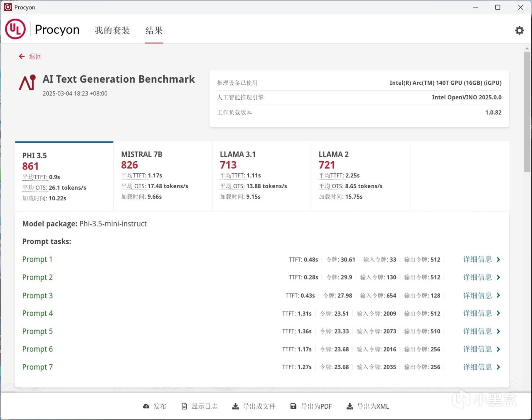This screenshot has width=532, height=420.
Task: Click the Procyon logo wordmark
Action: coord(57,29)
